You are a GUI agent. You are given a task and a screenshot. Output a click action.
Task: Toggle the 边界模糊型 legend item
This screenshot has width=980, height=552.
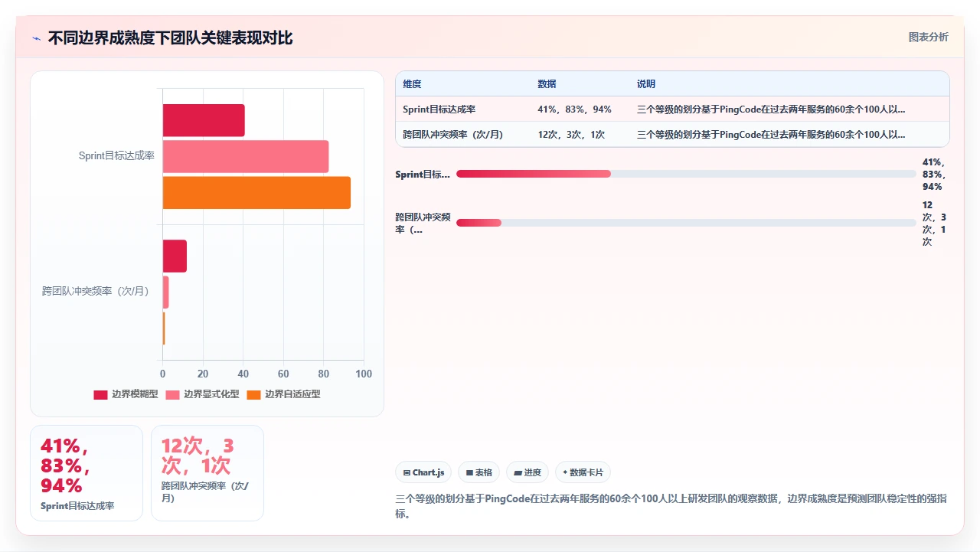[x=126, y=394]
